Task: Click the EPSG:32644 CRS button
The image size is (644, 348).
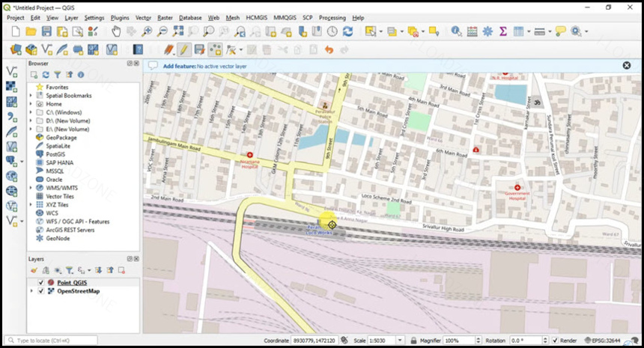Action: tap(603, 341)
